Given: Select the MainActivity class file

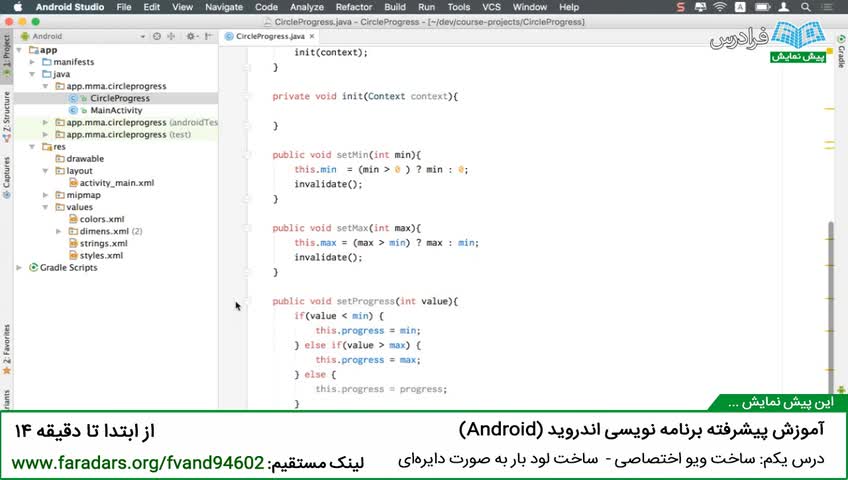Looking at the screenshot, I should pyautogui.click(x=116, y=110).
